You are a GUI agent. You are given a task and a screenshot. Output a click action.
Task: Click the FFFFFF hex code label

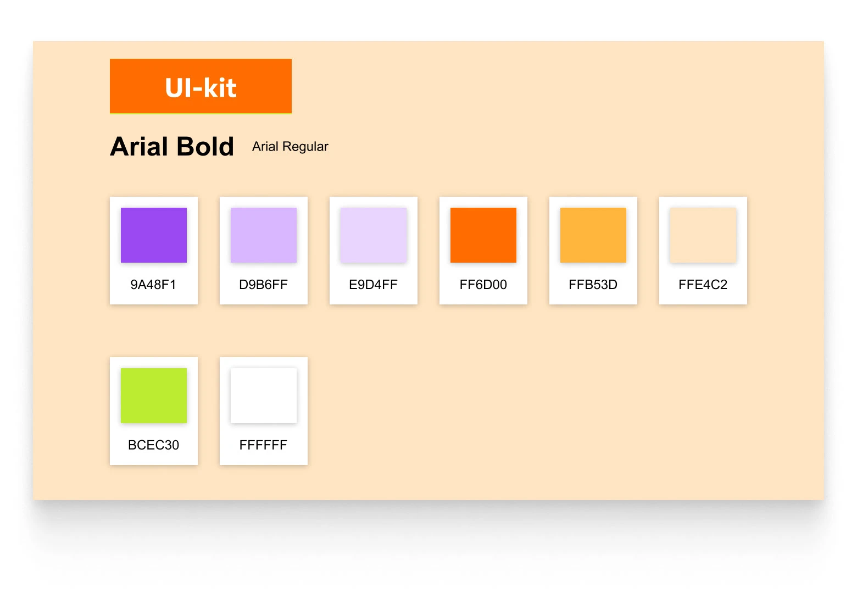(x=263, y=445)
